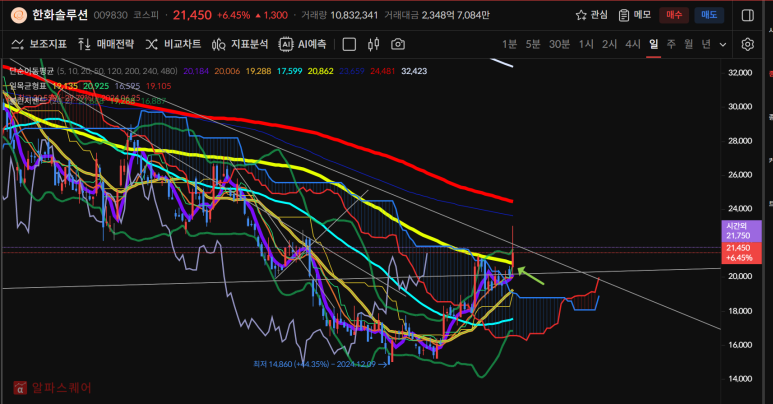Select 4시 timeframe tab

pyautogui.click(x=633, y=44)
